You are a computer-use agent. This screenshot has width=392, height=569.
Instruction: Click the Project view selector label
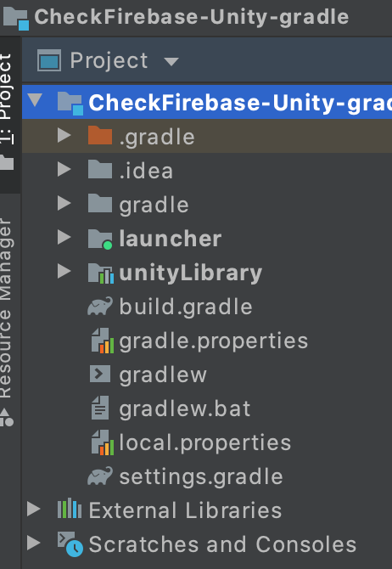[x=109, y=60]
